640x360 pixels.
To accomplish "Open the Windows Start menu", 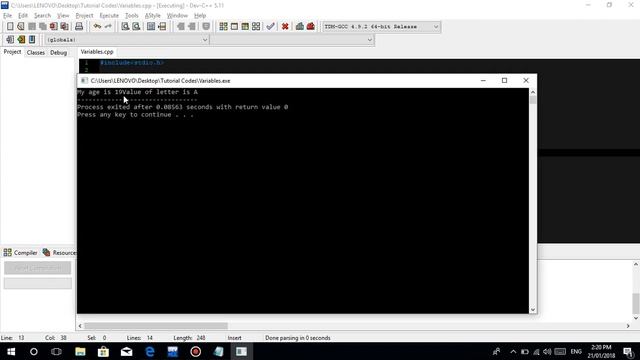I will 11,351.
